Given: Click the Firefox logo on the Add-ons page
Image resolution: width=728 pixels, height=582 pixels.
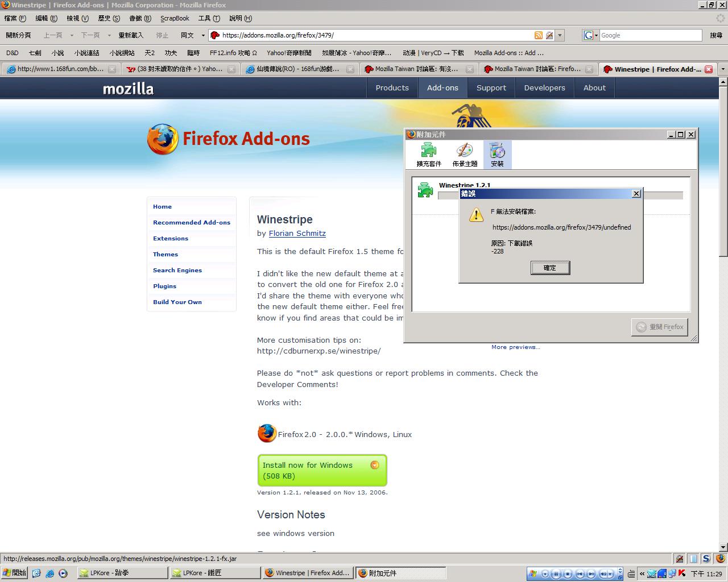Looking at the screenshot, I should pyautogui.click(x=163, y=139).
